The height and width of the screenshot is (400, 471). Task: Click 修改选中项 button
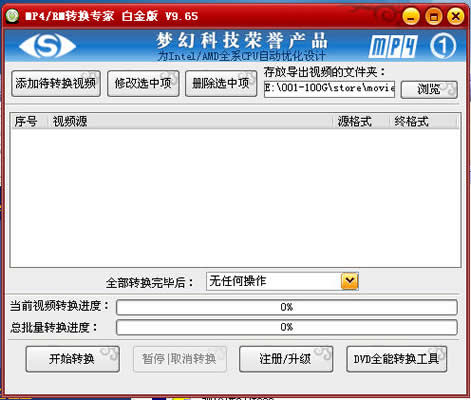click(143, 84)
